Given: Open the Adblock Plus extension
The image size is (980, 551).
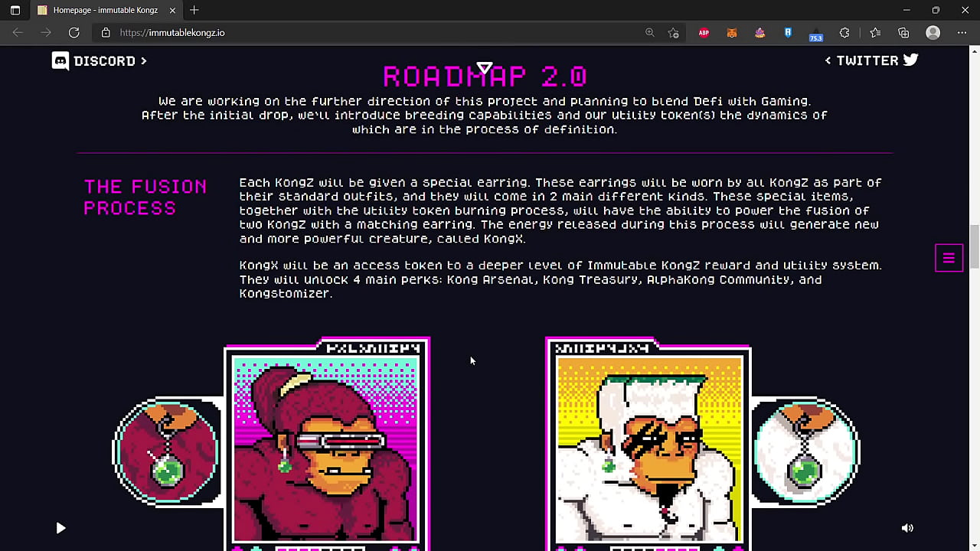Looking at the screenshot, I should pos(704,32).
